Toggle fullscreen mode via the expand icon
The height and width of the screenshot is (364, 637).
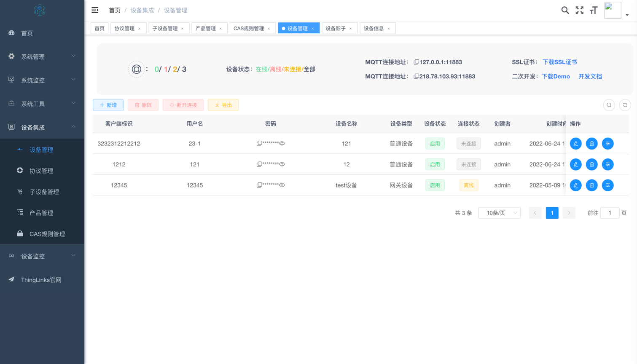(580, 10)
